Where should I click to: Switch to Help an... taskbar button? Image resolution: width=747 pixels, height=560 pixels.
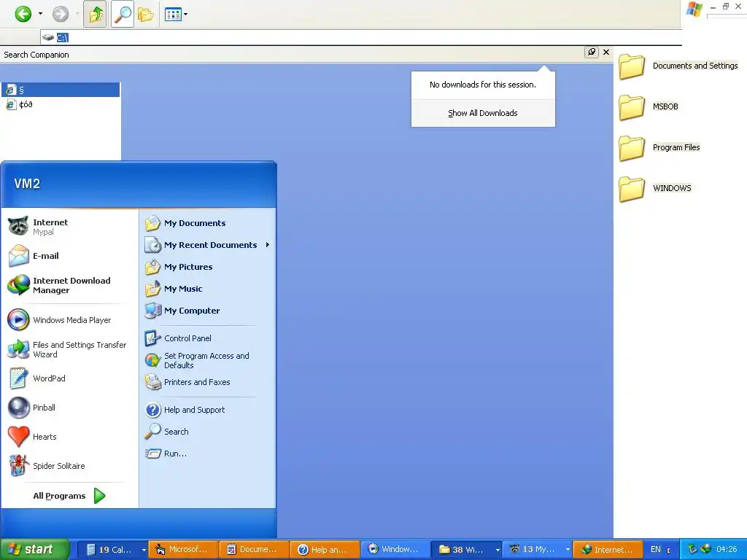coord(325,550)
